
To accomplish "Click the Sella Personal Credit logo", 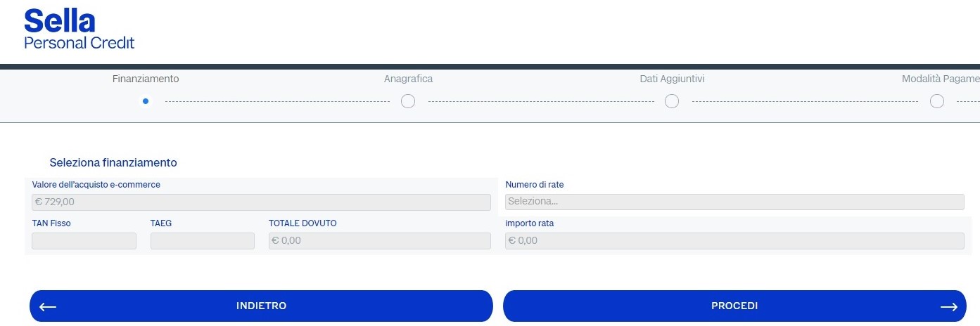I will 79,30.
